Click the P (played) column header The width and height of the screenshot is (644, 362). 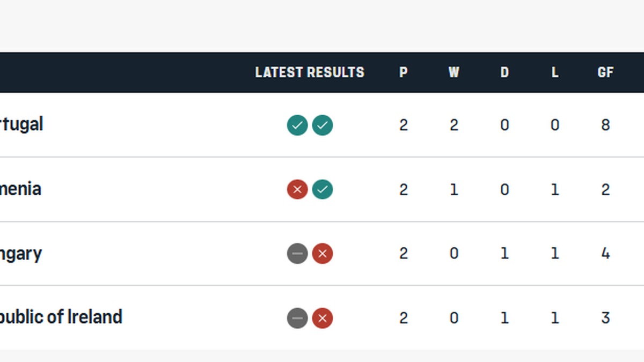point(404,72)
